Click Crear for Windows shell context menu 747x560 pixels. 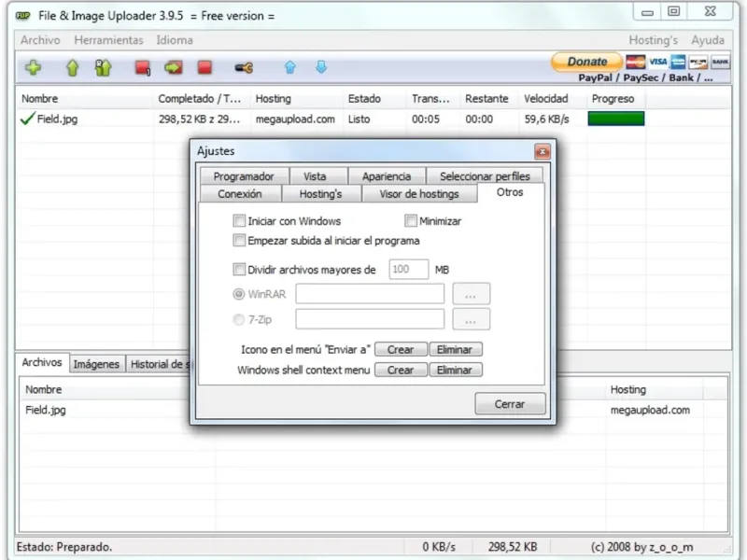click(401, 370)
